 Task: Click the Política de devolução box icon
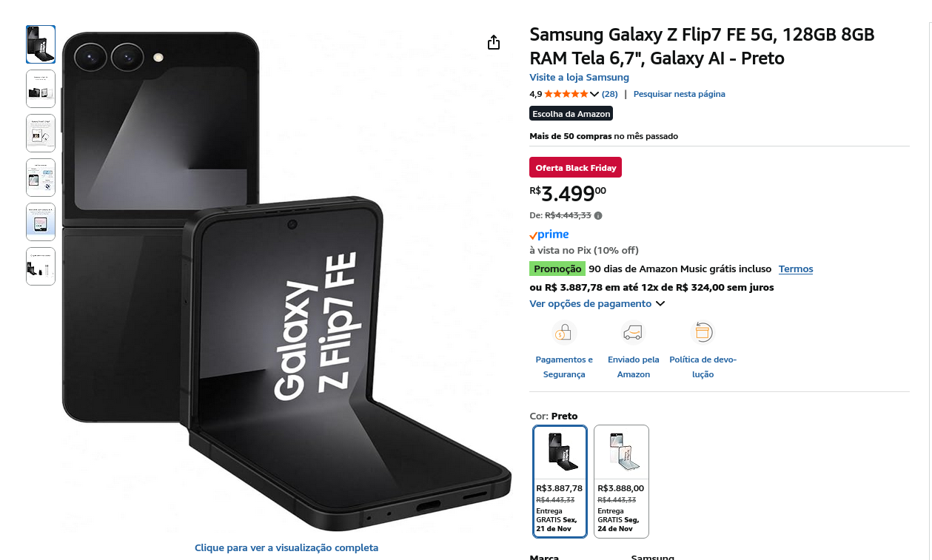(x=703, y=333)
